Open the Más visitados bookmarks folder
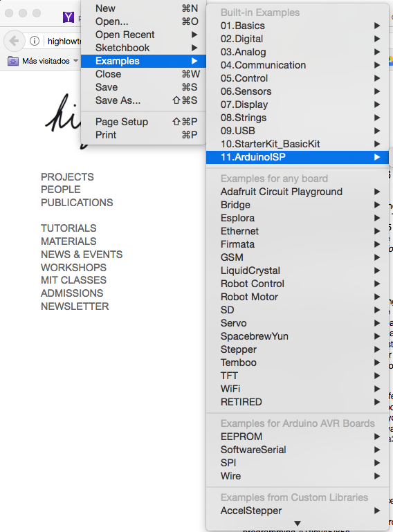Viewport: 393px width, 532px height. (43, 61)
